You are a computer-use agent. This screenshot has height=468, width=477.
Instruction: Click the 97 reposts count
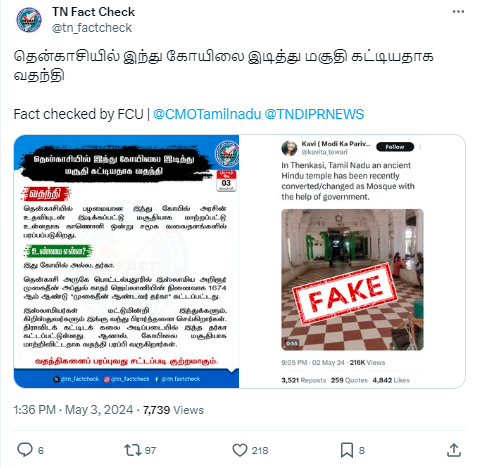tap(150, 450)
